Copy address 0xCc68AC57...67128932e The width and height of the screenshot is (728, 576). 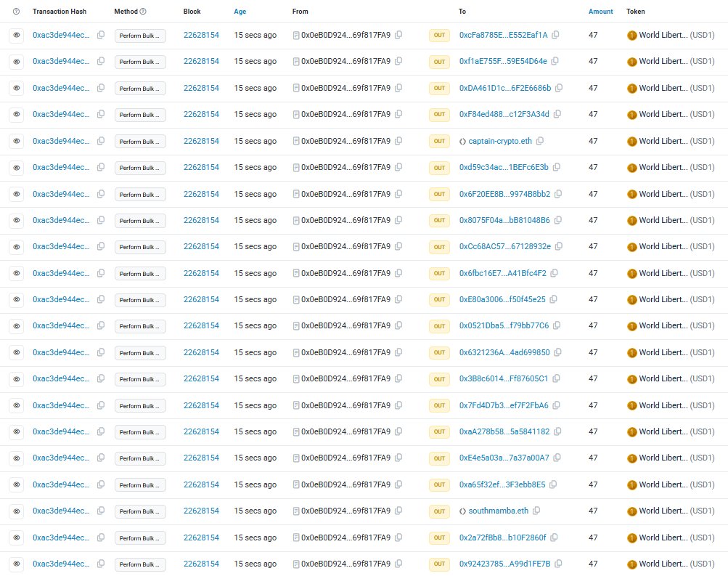click(559, 247)
